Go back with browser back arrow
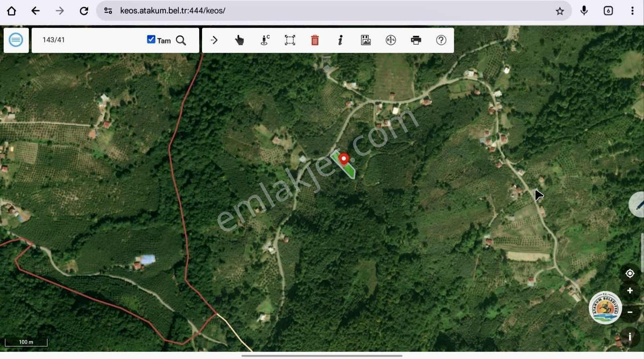The image size is (644, 359). [35, 11]
